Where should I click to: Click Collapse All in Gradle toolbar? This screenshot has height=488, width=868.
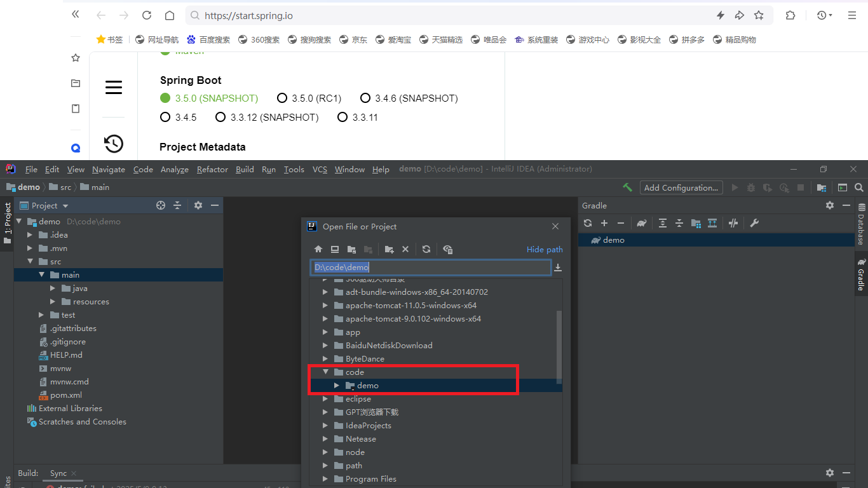click(679, 223)
